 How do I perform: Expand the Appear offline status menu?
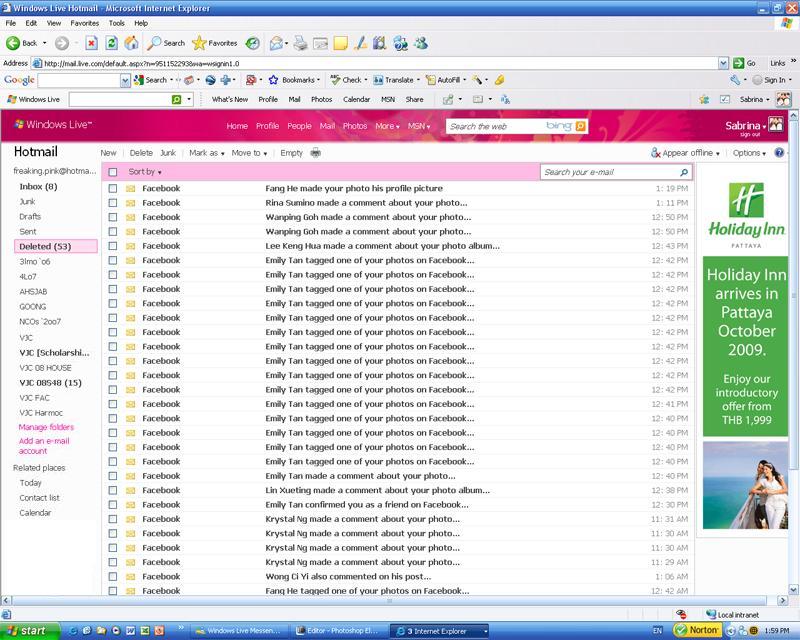685,153
